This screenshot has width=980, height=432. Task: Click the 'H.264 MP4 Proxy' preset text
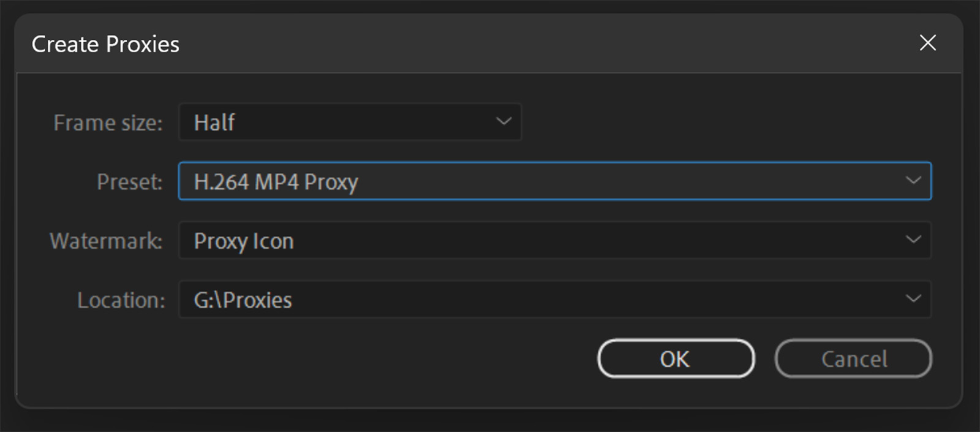(x=276, y=182)
